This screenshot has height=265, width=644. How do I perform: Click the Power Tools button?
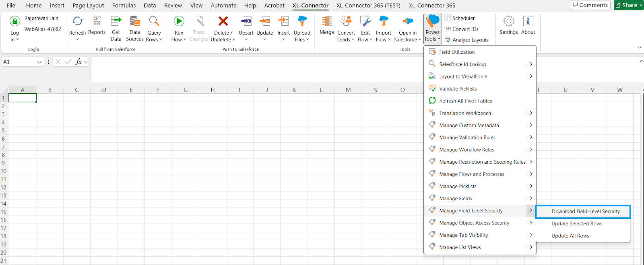pyautogui.click(x=433, y=29)
